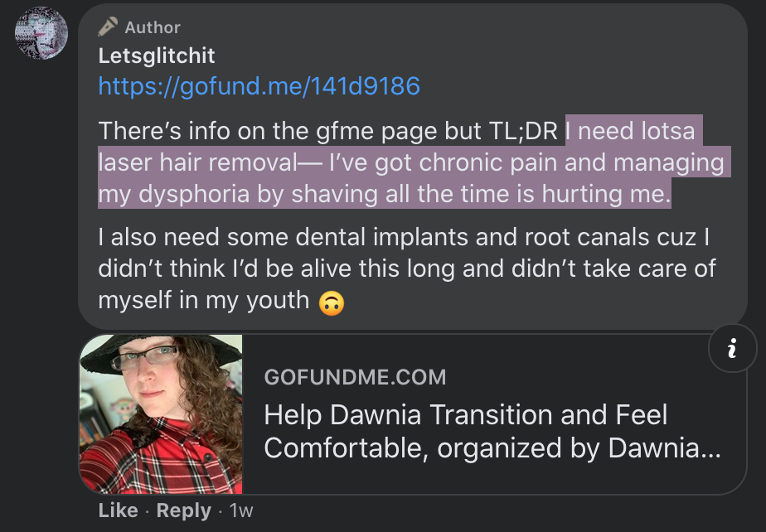Open the Letsglitchit username profile
Screen dimensions: 766x532
click(157, 56)
